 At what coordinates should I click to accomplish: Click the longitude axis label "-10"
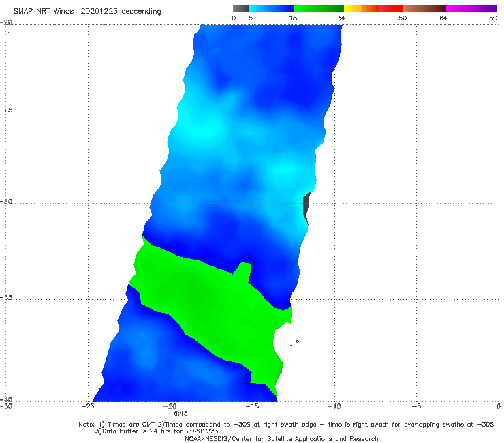(334, 406)
